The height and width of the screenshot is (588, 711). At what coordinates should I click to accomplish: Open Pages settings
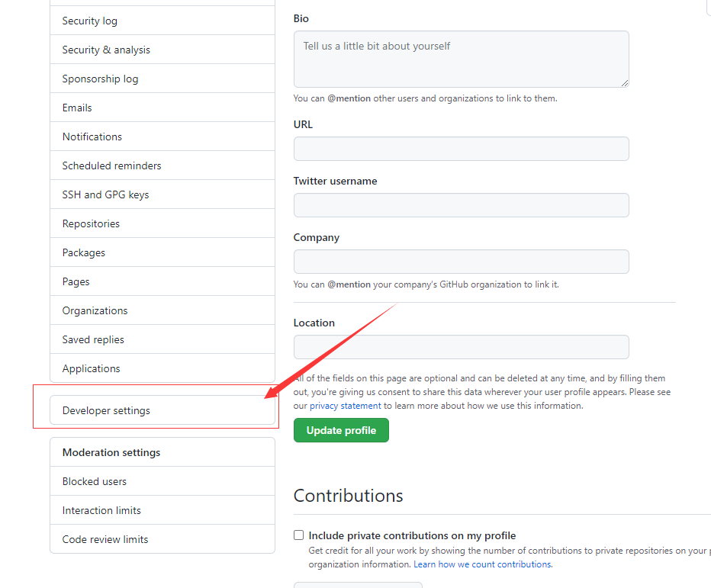tap(76, 281)
